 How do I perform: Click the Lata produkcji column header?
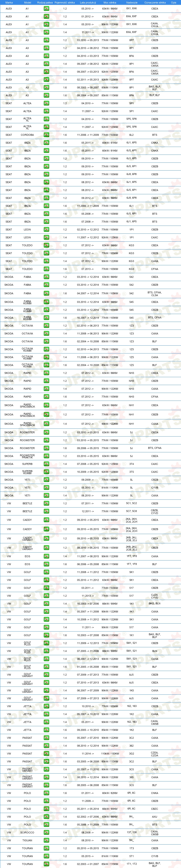[x=88, y=2]
